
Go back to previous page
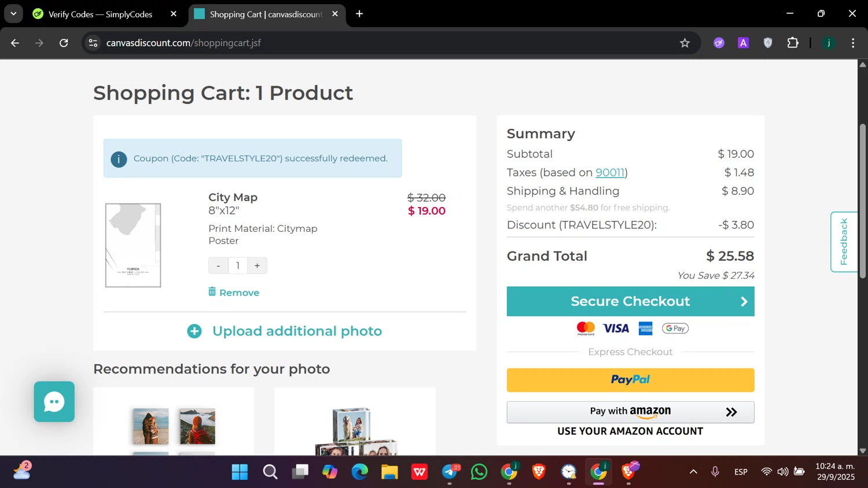15,43
